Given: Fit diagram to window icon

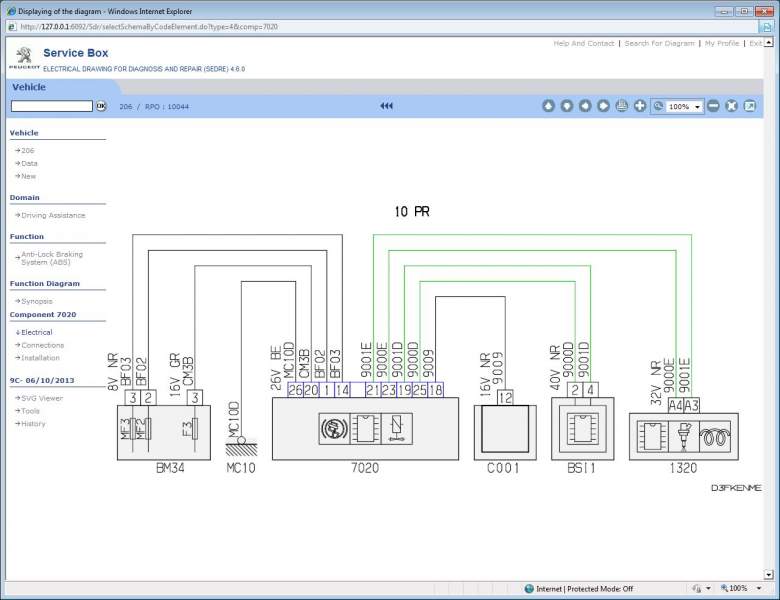Looking at the screenshot, I should pos(731,106).
